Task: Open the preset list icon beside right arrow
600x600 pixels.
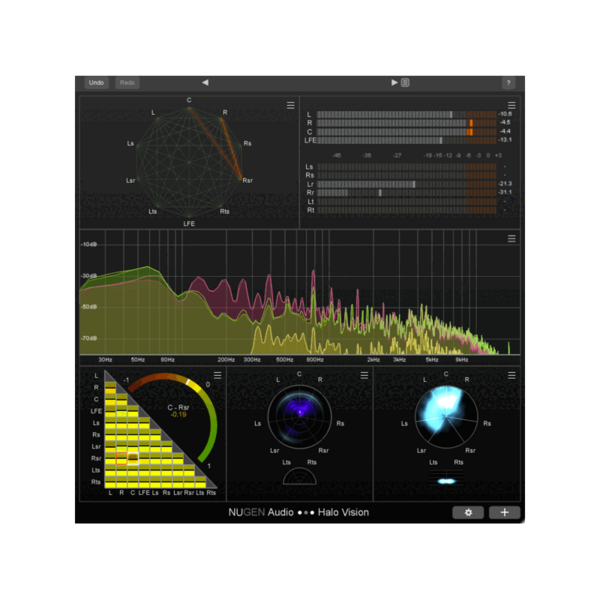Action: [405, 83]
